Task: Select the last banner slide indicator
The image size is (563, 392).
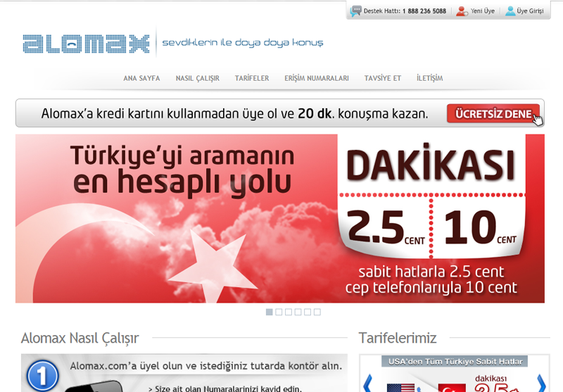Action: 317,312
